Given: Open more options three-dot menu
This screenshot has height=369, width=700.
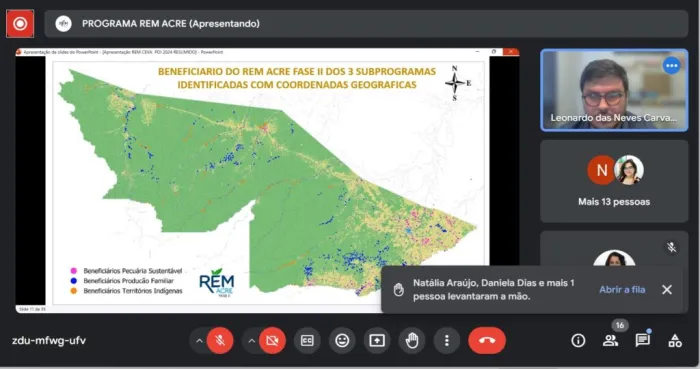Looking at the screenshot, I should point(446,341).
